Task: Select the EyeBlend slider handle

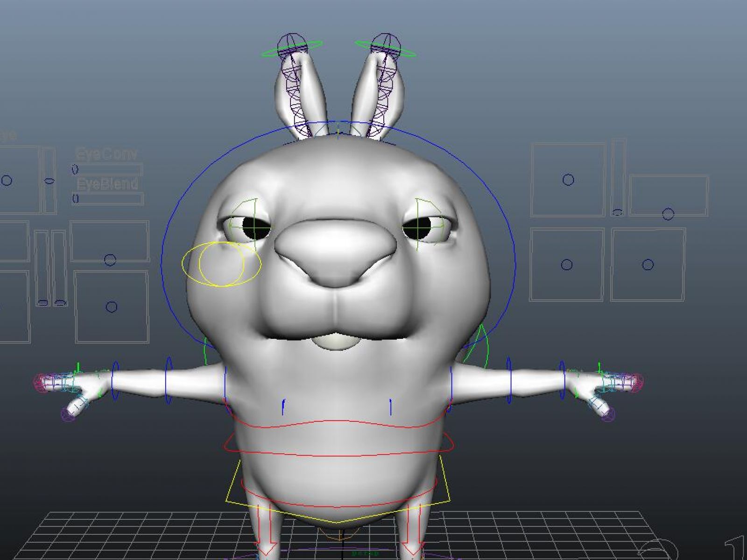Action: click(75, 199)
